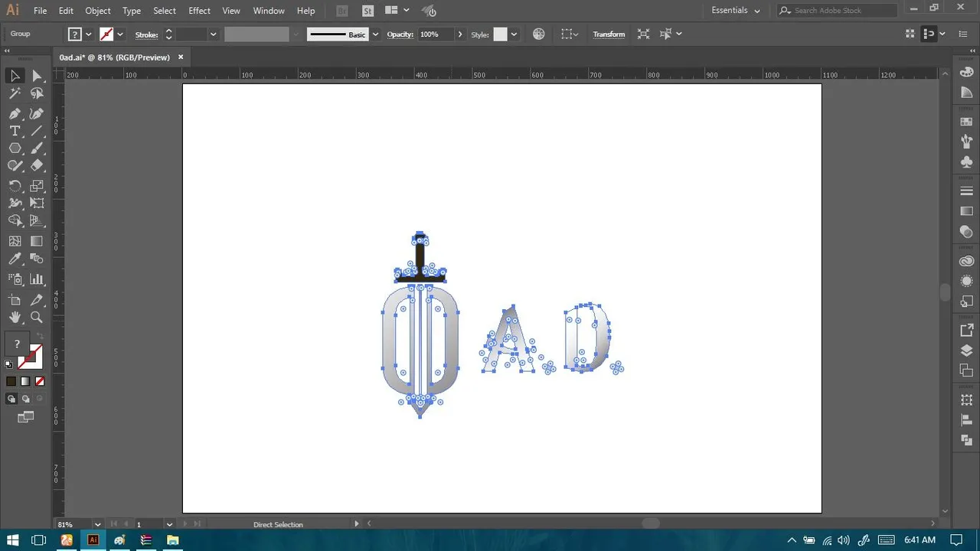Image resolution: width=980 pixels, height=551 pixels.
Task: Click the Fill box question-mark swatch in toolbox
Action: click(x=17, y=344)
